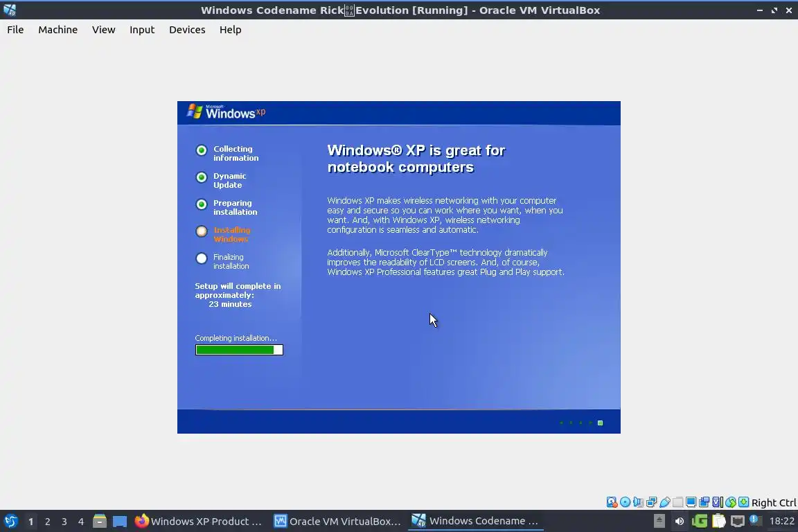Click the update notifier tray icon
Image resolution: width=798 pixels, height=532 pixels.
pos(755,520)
